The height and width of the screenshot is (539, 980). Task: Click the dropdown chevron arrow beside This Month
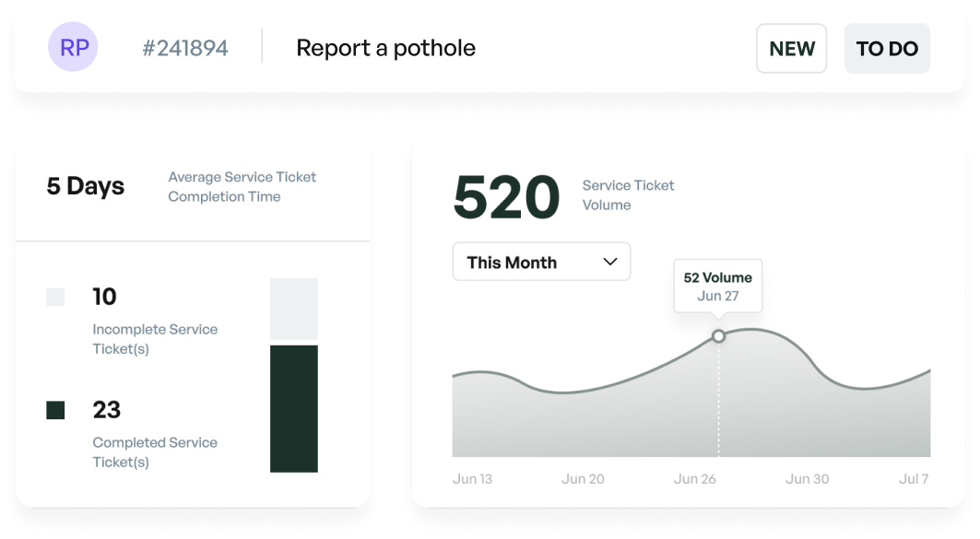pyautogui.click(x=609, y=262)
